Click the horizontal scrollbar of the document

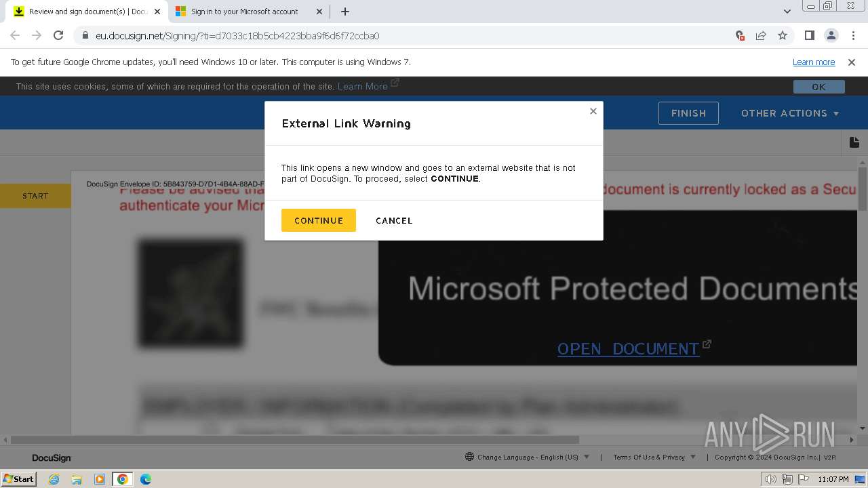pyautogui.click(x=295, y=439)
